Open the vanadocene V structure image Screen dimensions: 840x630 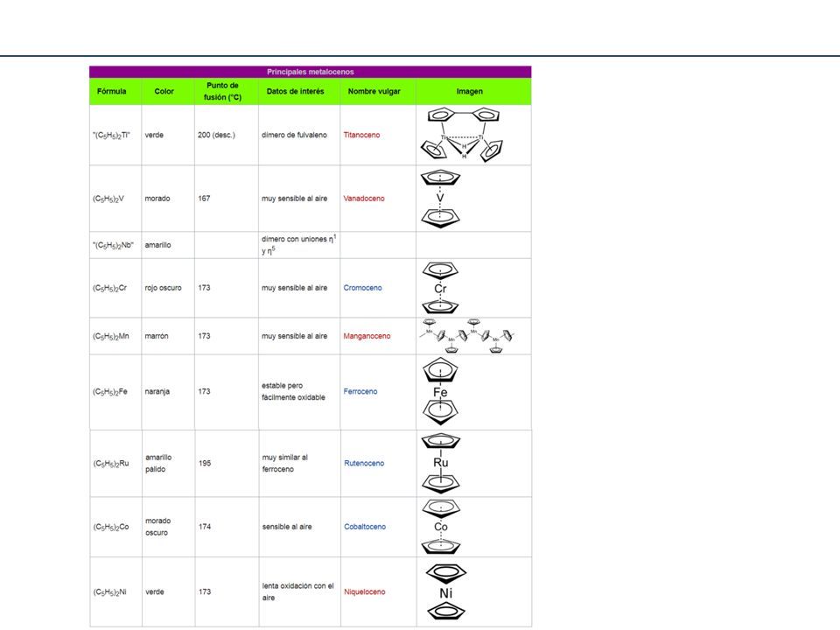[440, 199]
